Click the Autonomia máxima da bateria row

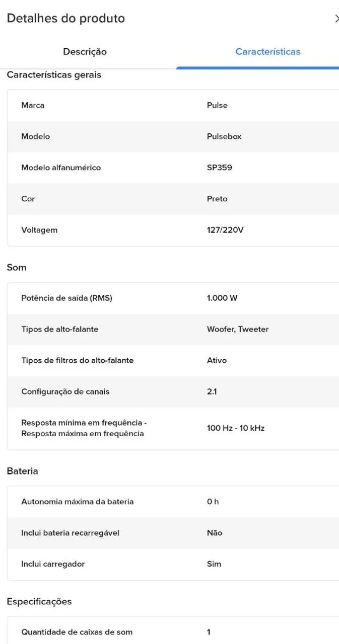point(173,502)
